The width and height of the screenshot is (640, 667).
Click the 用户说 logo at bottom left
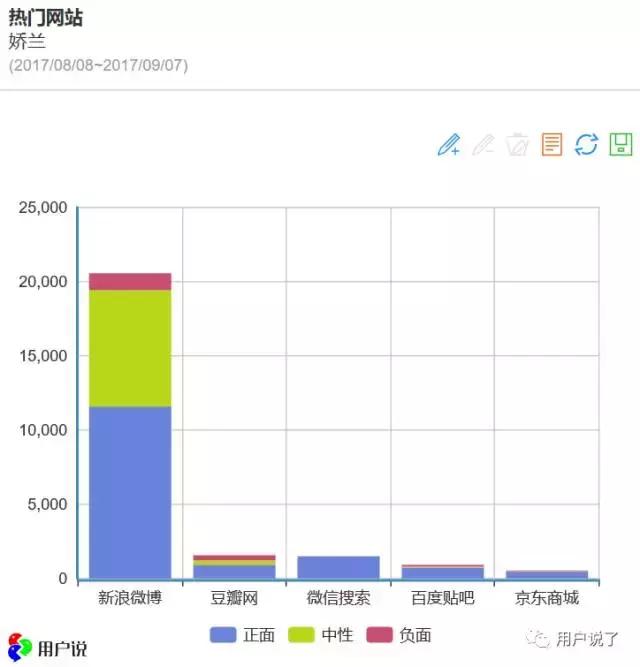coord(48,648)
